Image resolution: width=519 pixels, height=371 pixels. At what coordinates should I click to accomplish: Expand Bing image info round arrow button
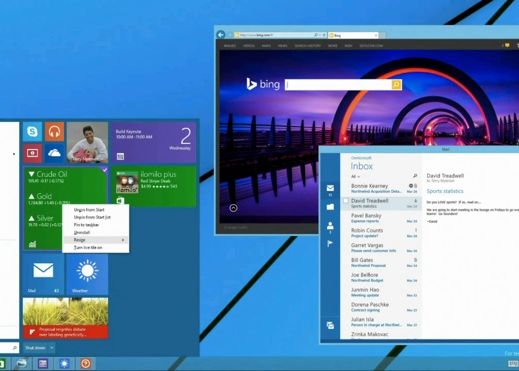(233, 208)
